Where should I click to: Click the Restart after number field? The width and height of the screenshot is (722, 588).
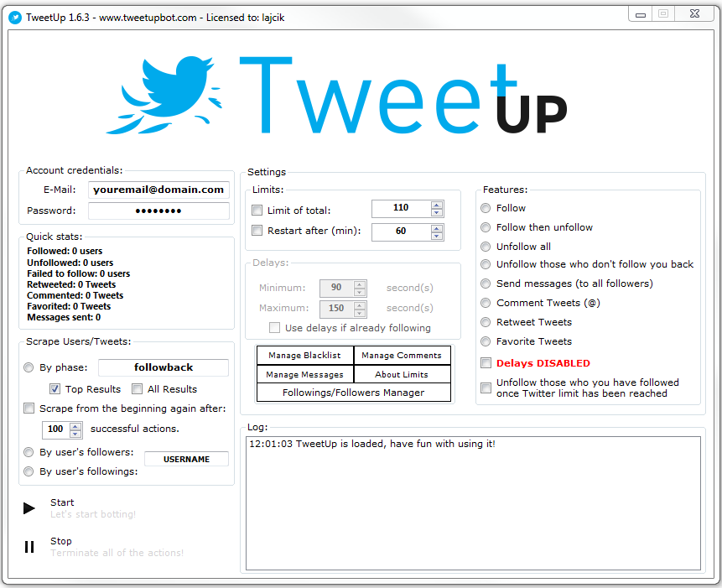pyautogui.click(x=401, y=232)
